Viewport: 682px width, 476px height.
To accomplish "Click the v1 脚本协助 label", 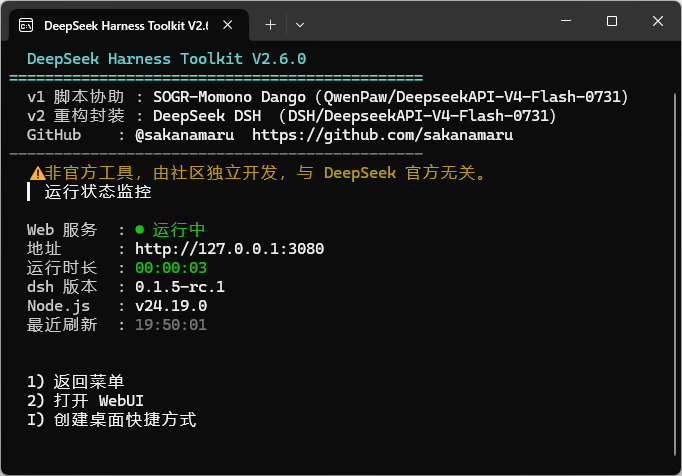I will (76, 97).
